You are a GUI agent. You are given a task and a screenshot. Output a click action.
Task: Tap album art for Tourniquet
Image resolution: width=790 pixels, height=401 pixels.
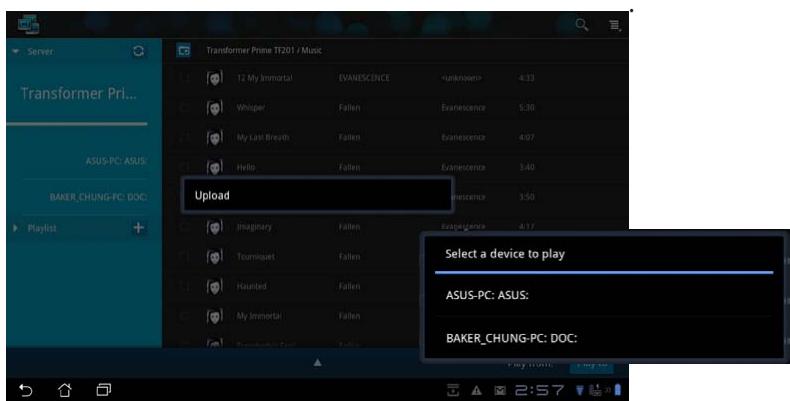215,257
